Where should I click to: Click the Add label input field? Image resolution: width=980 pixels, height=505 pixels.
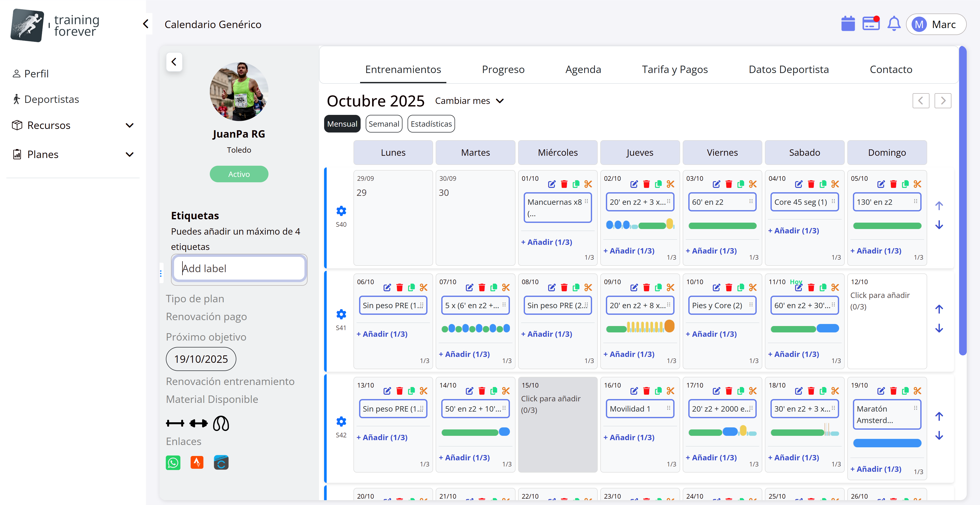239,269
